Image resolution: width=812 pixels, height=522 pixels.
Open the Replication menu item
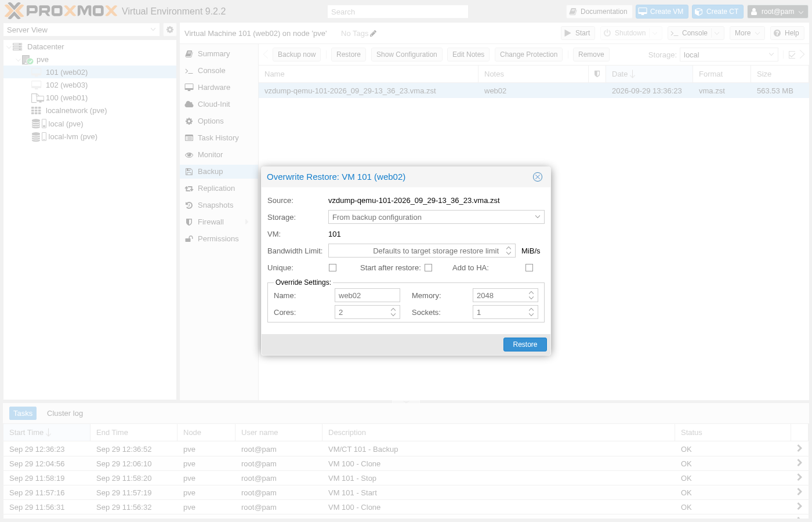pos(219,188)
